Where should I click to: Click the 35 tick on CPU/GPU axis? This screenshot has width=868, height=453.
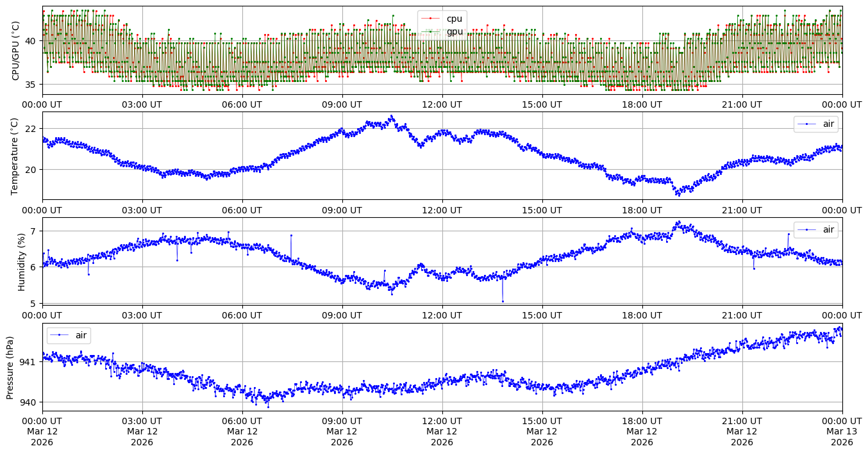point(31,85)
